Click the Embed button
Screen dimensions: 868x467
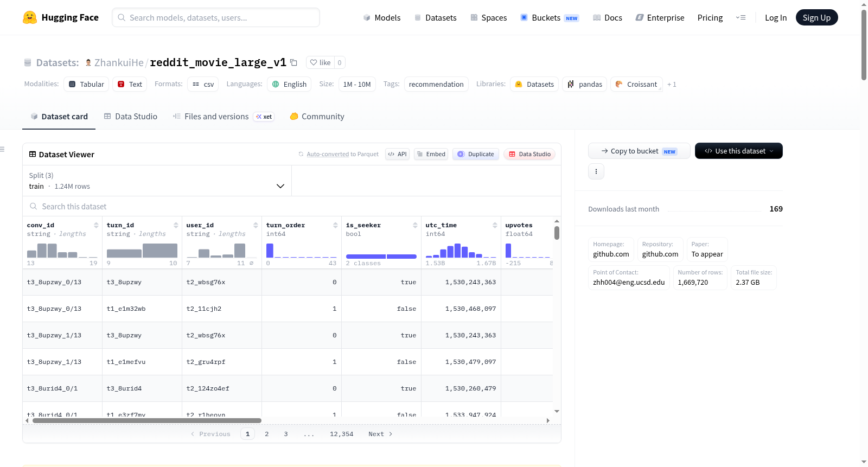pyautogui.click(x=430, y=154)
